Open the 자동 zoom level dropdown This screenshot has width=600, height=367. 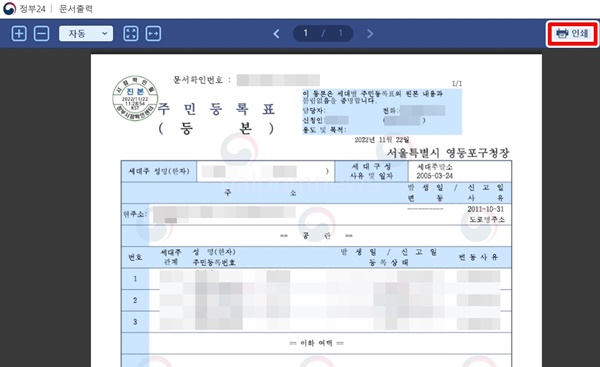[86, 34]
